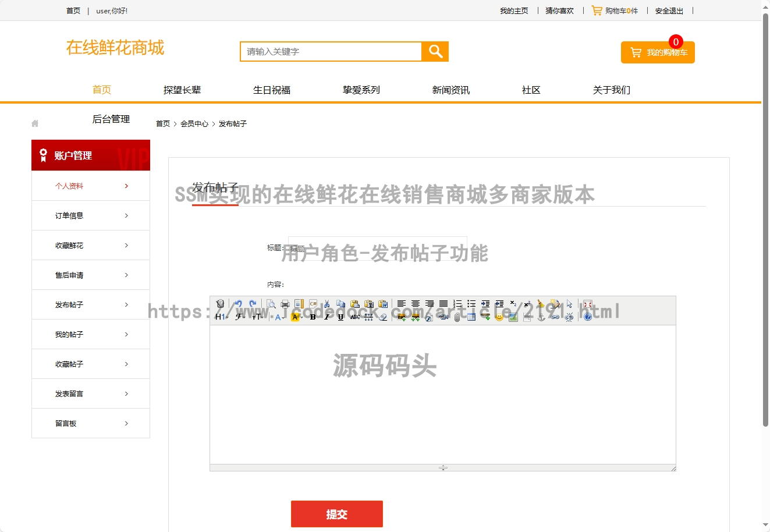The image size is (770, 532).
Task: Click the print icon in editor
Action: tap(285, 304)
